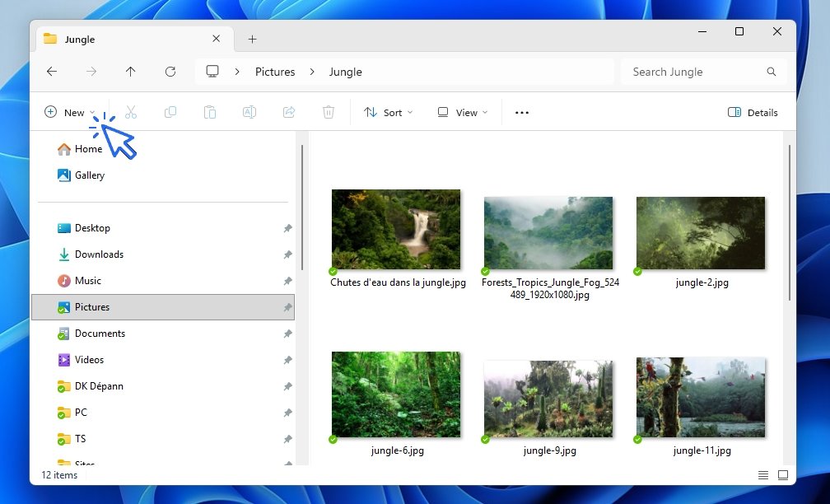Open sharing options via the Share icon
This screenshot has height=504, width=830.
pyautogui.click(x=289, y=112)
